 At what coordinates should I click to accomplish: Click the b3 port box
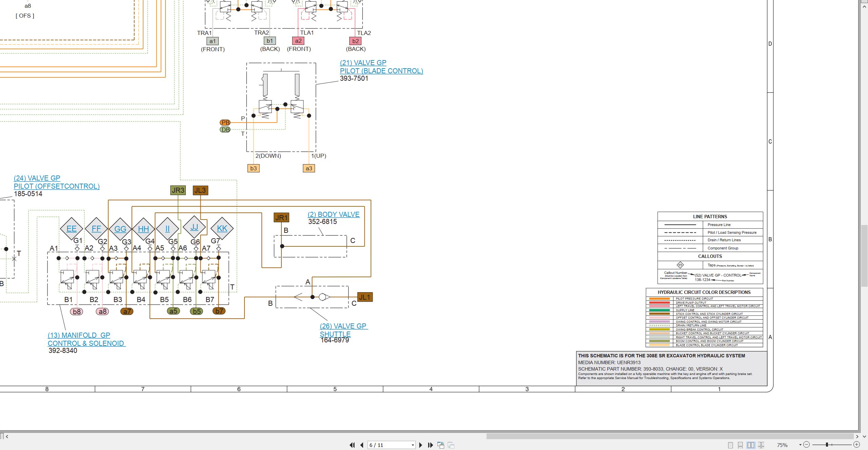[x=254, y=168]
